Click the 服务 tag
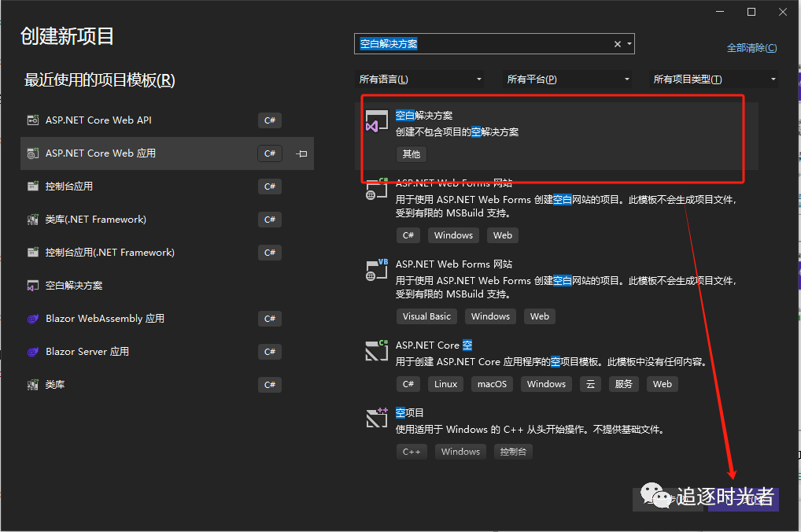Image resolution: width=801 pixels, height=532 pixels. point(623,384)
